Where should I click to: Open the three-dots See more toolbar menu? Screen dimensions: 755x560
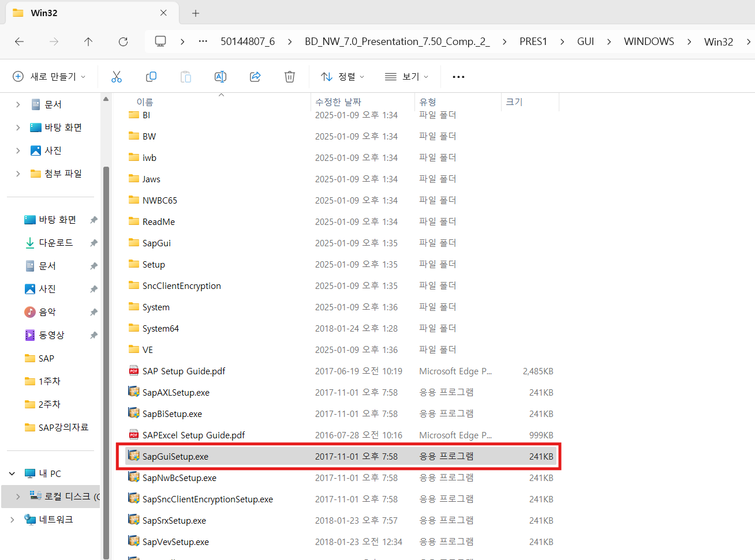[458, 77]
